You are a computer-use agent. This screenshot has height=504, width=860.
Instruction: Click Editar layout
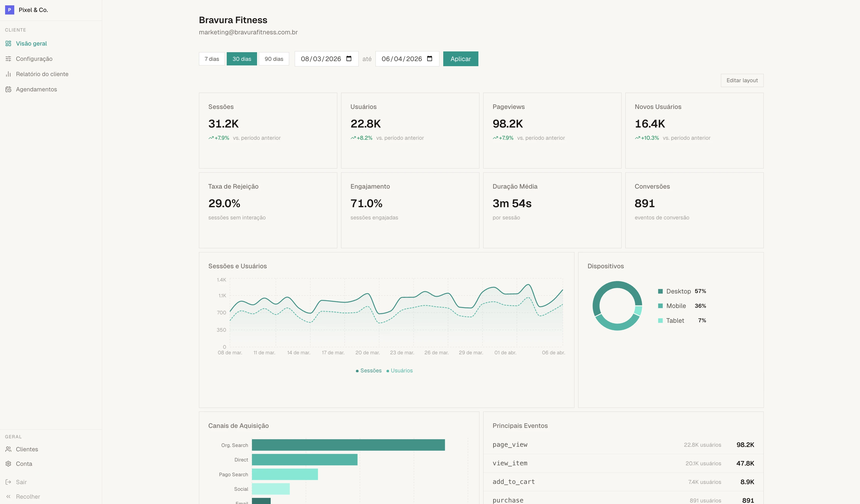pyautogui.click(x=742, y=80)
